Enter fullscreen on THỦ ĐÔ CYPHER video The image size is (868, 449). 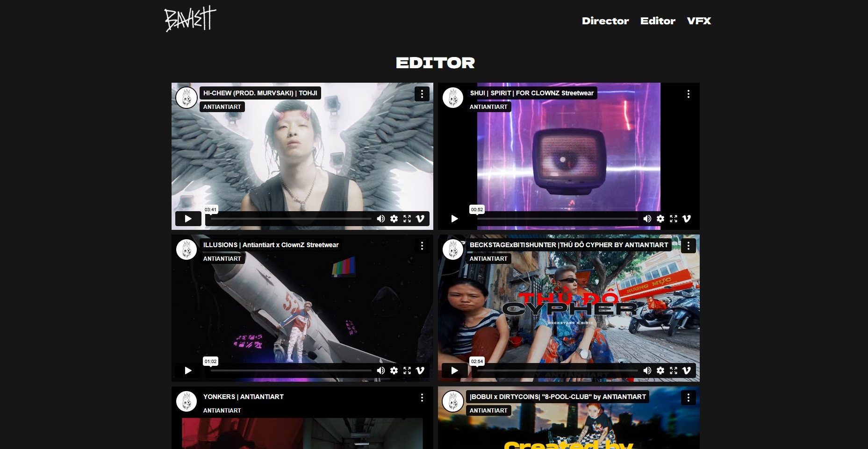(x=674, y=371)
